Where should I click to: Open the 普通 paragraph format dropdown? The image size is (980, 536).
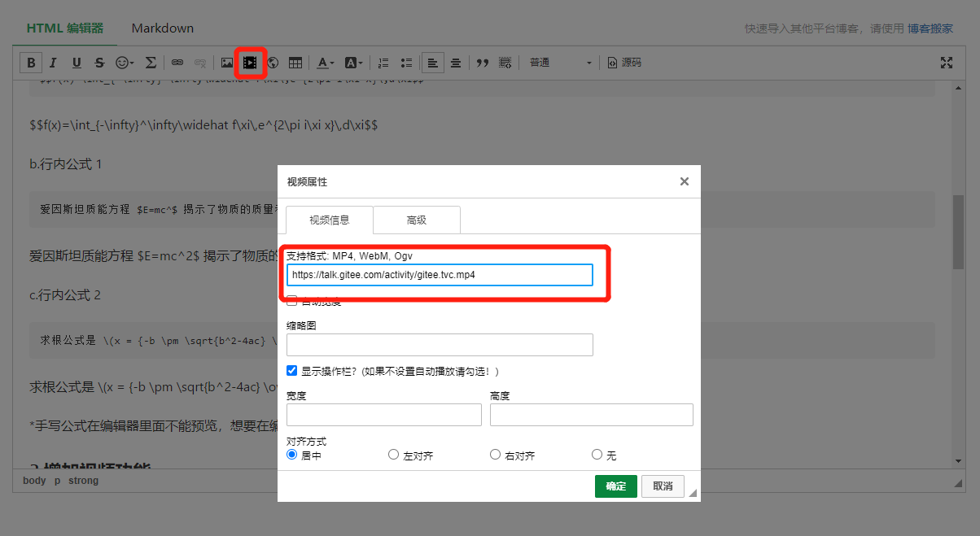561,63
